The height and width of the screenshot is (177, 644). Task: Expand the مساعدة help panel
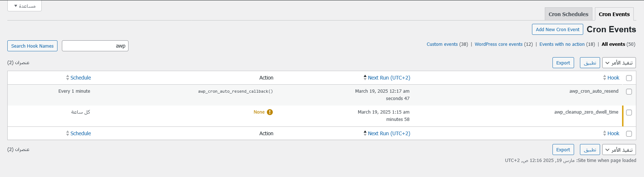click(x=25, y=6)
